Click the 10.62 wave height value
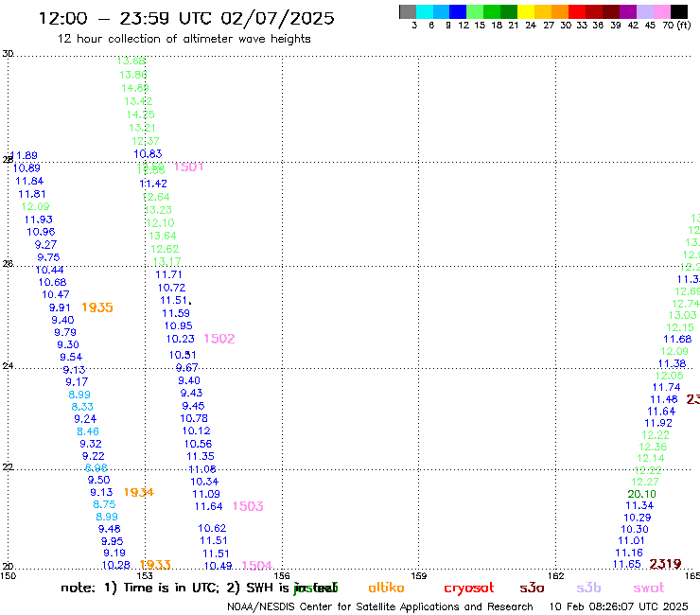The height and width of the screenshot is (615, 700). [x=212, y=528]
